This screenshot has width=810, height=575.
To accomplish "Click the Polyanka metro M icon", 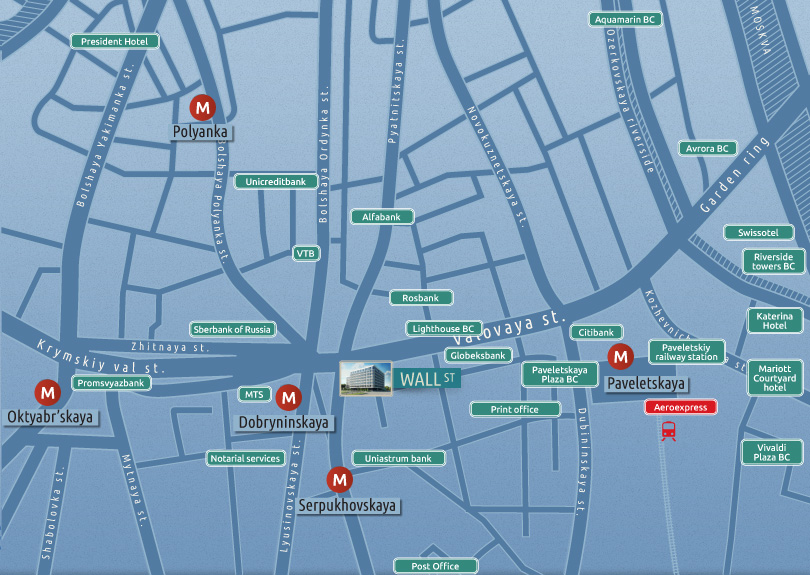I will pos(202,107).
